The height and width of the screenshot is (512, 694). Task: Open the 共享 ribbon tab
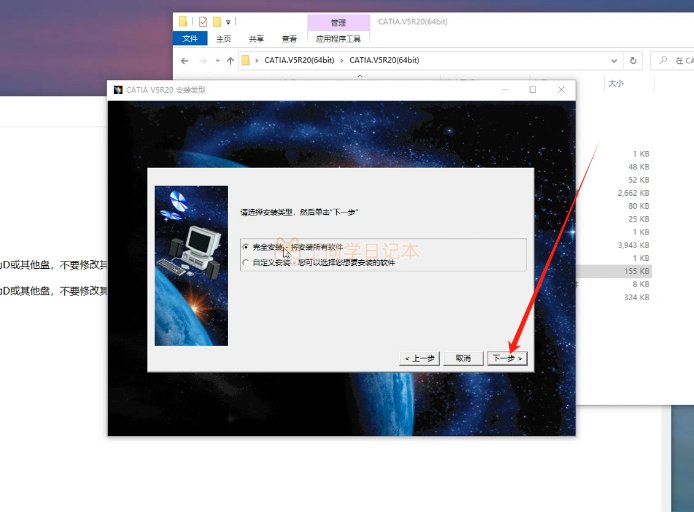click(x=257, y=39)
